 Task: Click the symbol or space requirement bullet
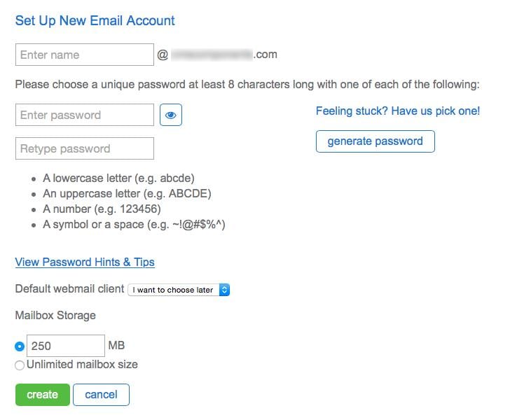[134, 225]
